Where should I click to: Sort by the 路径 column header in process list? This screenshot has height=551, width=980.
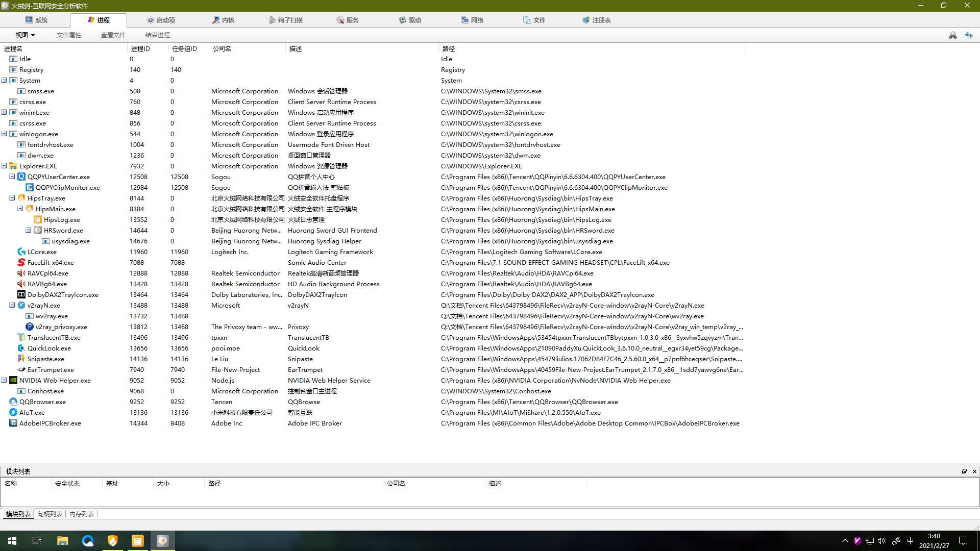(592, 49)
